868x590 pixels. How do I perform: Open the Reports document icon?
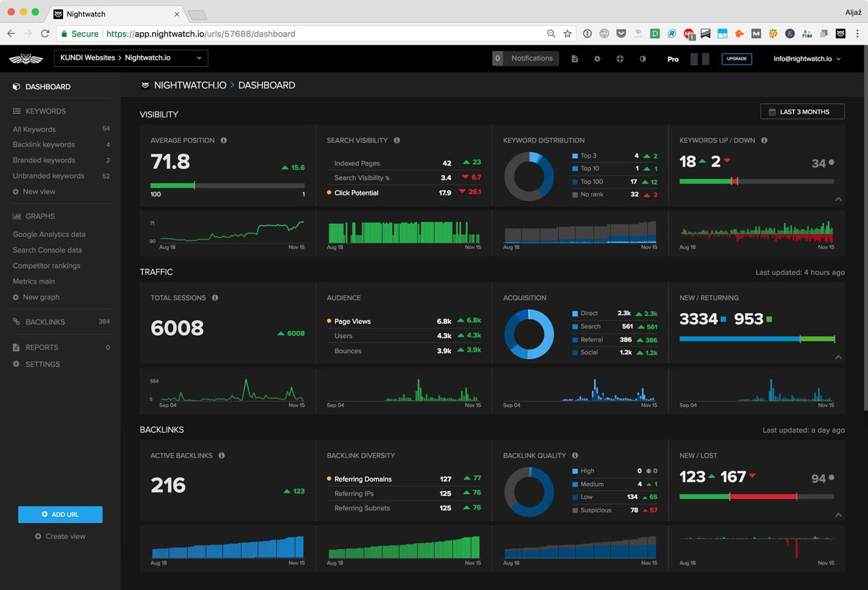[x=16, y=347]
